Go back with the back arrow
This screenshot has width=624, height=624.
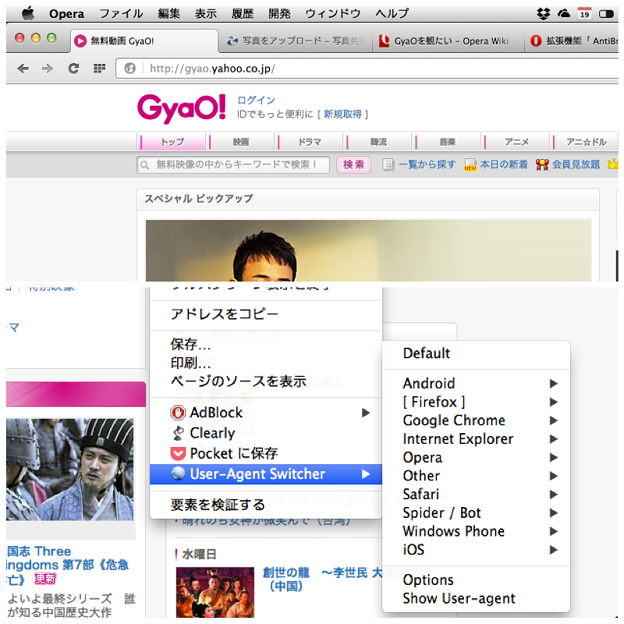(23, 68)
